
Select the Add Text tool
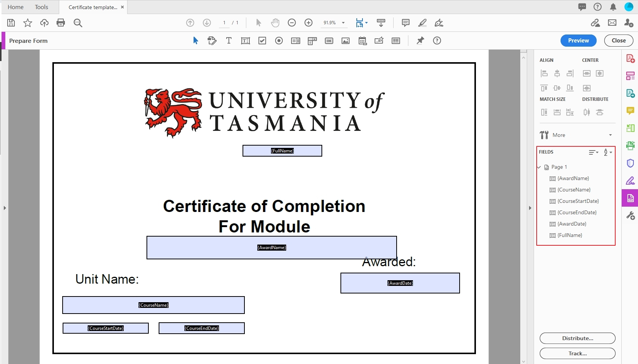[x=229, y=41]
